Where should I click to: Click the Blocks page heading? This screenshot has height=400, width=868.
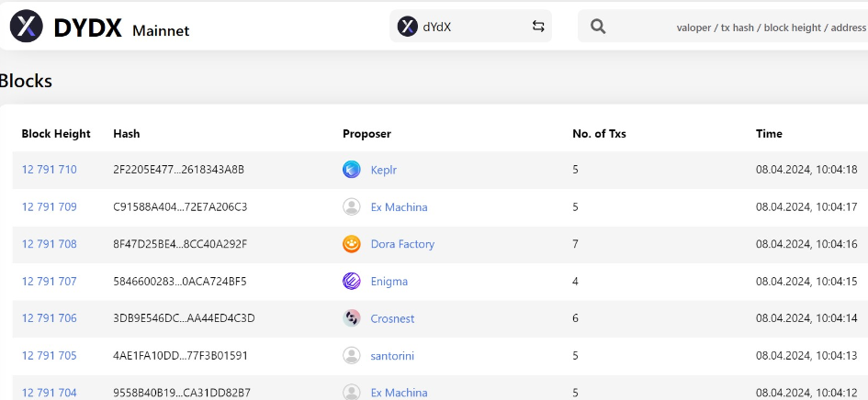coord(26,81)
